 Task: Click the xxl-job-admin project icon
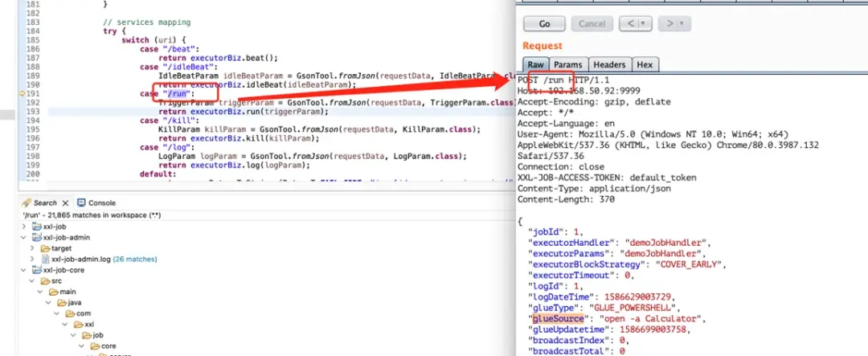pos(37,237)
